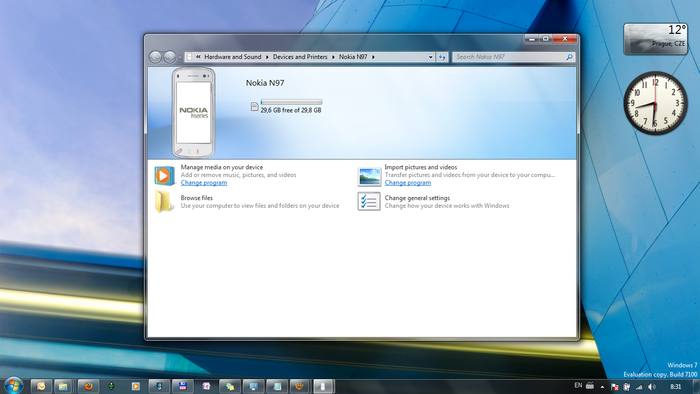Click the network signal tray icon

pos(639,387)
